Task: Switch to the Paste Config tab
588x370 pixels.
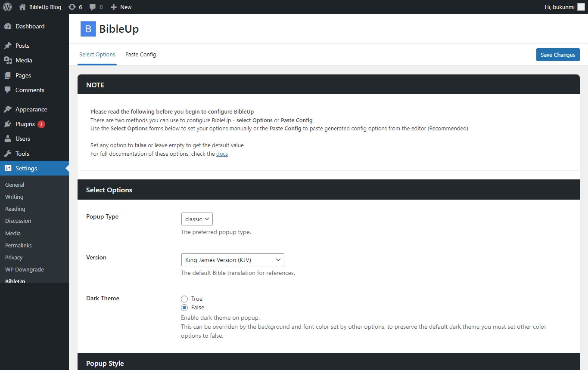Action: [x=141, y=55]
